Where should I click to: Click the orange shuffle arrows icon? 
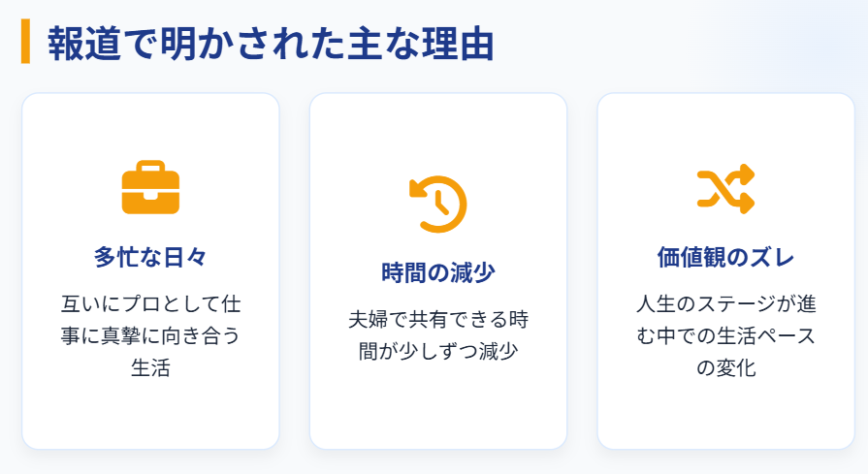point(725,188)
